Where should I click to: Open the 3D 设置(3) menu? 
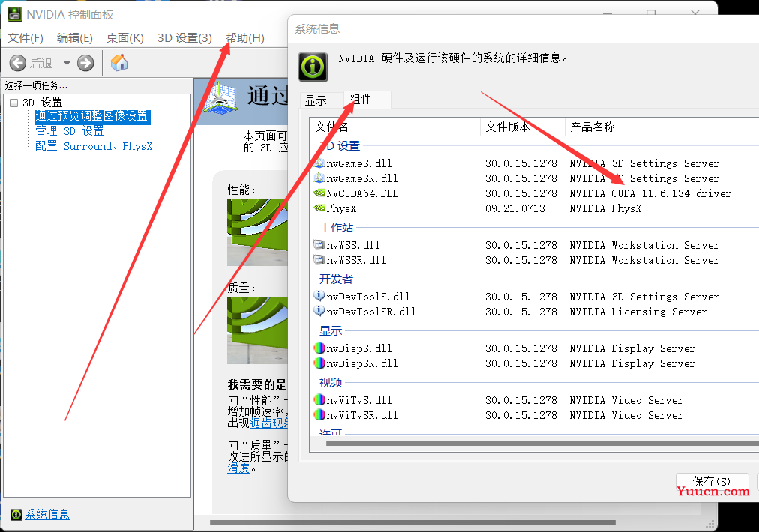(x=184, y=38)
